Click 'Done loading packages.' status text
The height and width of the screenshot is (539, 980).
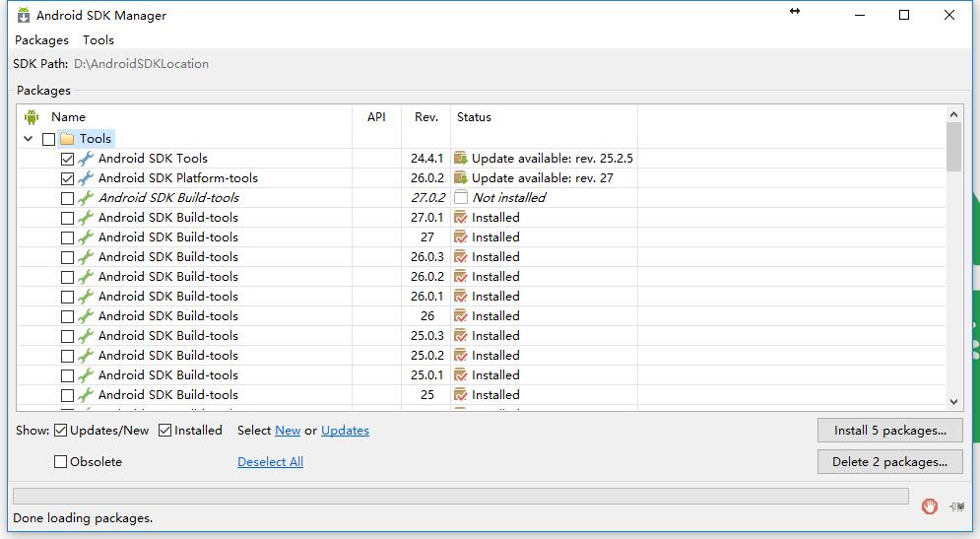pyautogui.click(x=83, y=517)
